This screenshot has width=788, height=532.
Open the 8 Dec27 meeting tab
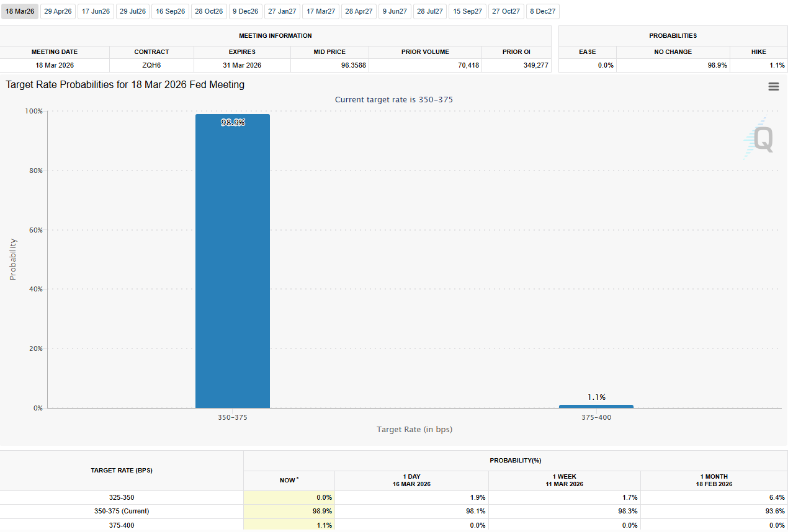click(x=542, y=11)
